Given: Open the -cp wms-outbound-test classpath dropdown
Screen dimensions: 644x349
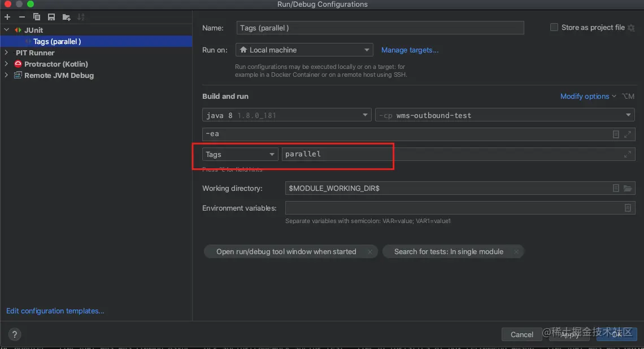Looking at the screenshot, I should pos(505,115).
